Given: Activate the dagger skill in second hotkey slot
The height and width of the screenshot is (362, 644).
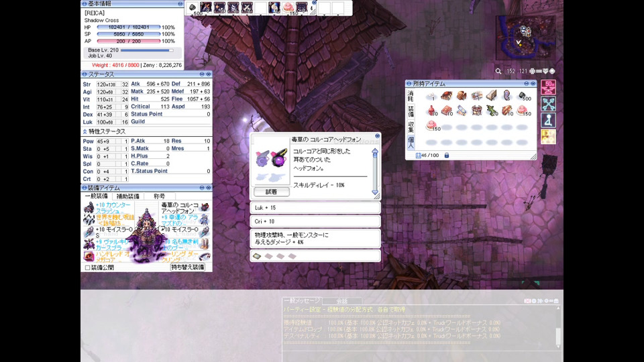Looking at the screenshot, I should click(x=206, y=7).
